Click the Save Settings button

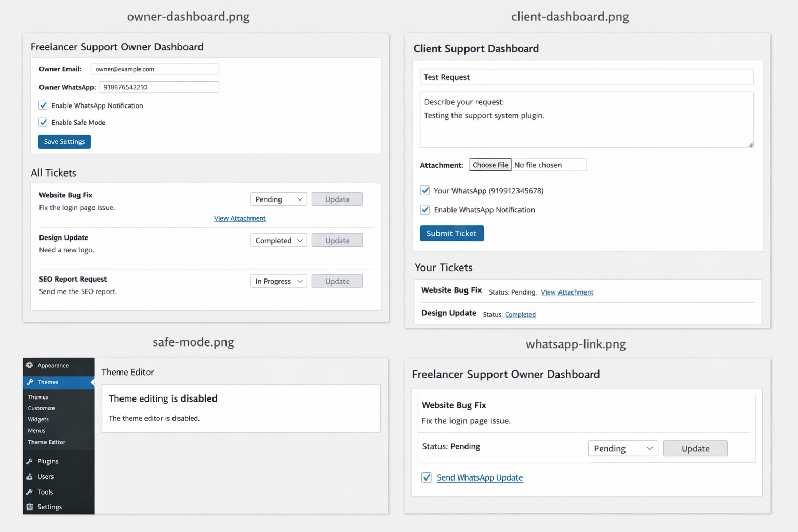(x=64, y=141)
